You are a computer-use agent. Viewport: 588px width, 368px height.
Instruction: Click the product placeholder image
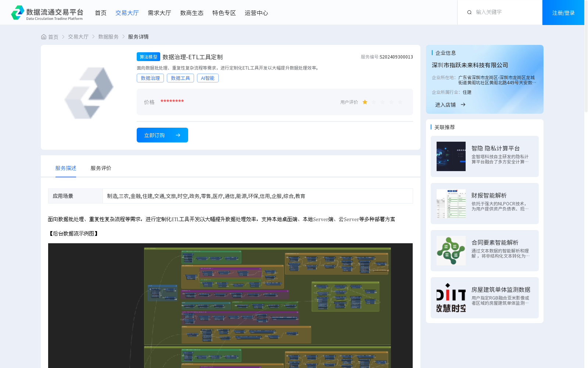pyautogui.click(x=89, y=93)
